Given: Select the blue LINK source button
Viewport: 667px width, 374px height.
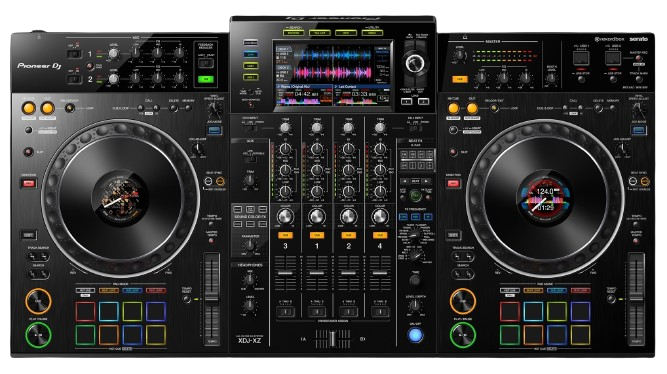Looking at the screenshot, I should (251, 54).
